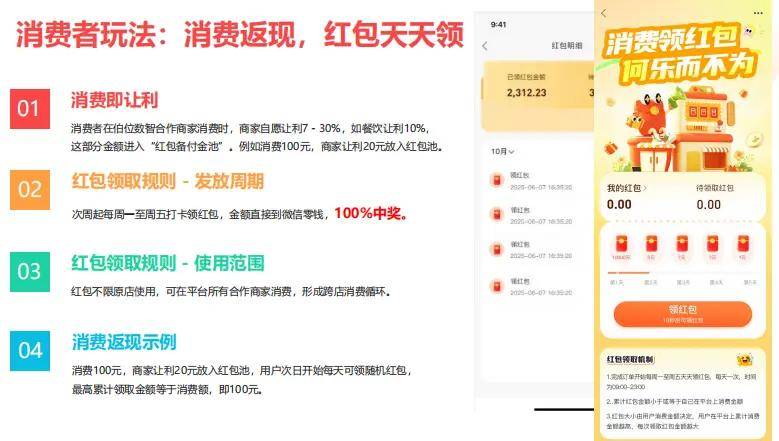The image size is (779, 441).
Task: Expand the 10月 month dropdown
Action: click(x=502, y=151)
